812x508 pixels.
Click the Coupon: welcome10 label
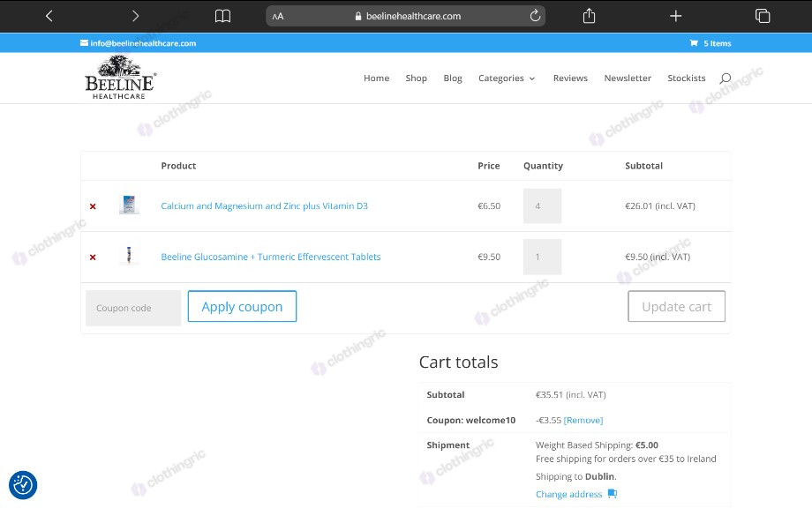pyautogui.click(x=470, y=420)
